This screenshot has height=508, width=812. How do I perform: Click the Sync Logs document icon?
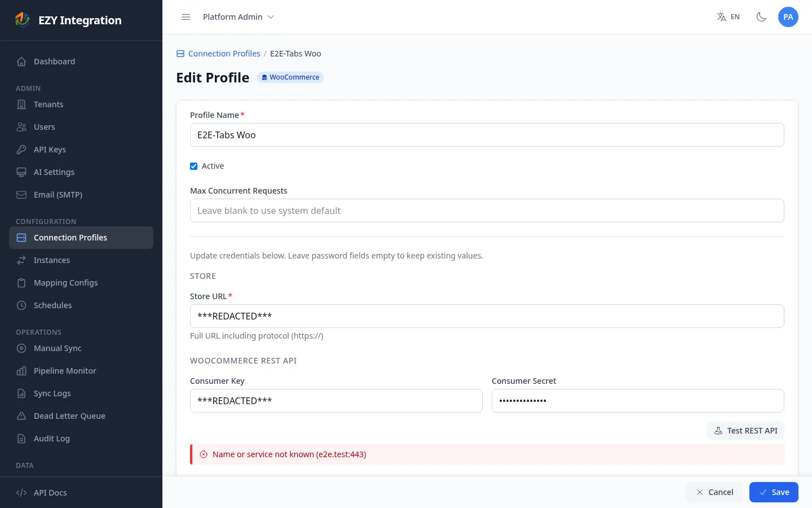(21, 393)
